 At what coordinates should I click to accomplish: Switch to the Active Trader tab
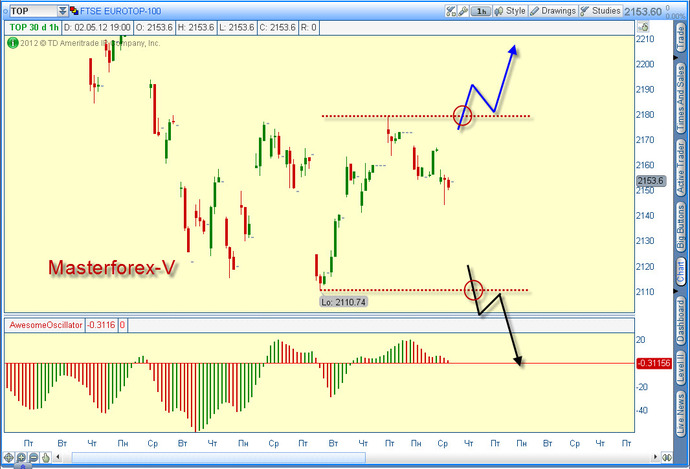(x=680, y=168)
